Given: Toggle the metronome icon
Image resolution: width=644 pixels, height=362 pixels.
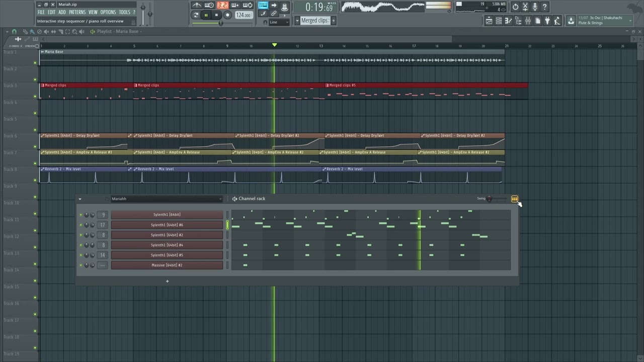Looking at the screenshot, I should [197, 6].
